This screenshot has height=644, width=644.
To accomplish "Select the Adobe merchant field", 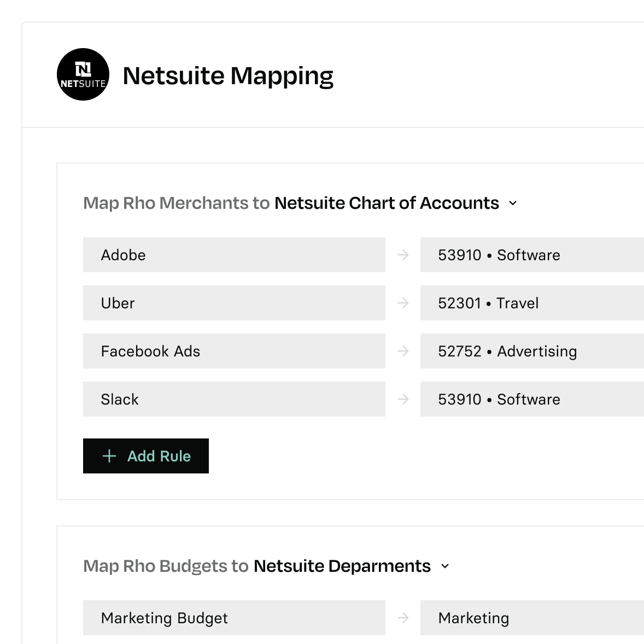I will tap(234, 255).
